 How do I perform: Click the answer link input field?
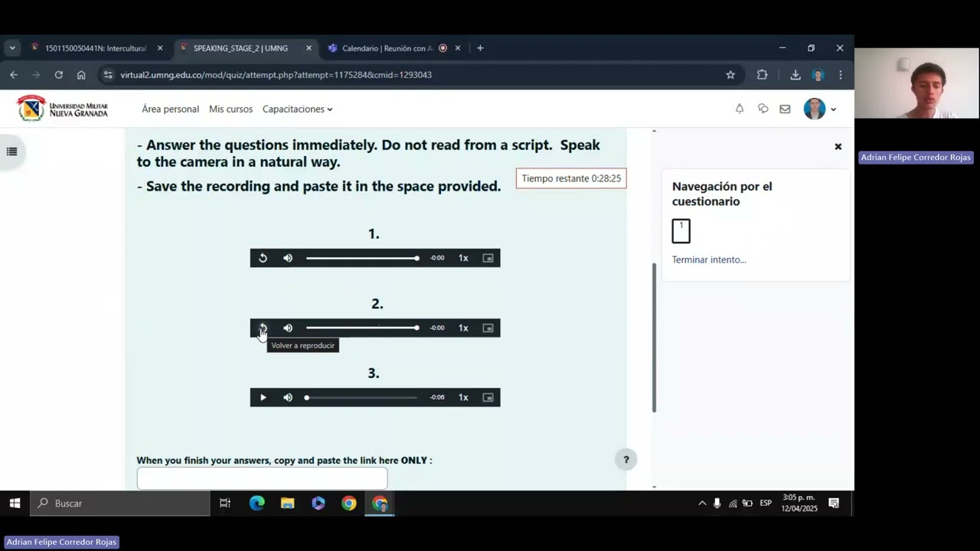(x=262, y=478)
